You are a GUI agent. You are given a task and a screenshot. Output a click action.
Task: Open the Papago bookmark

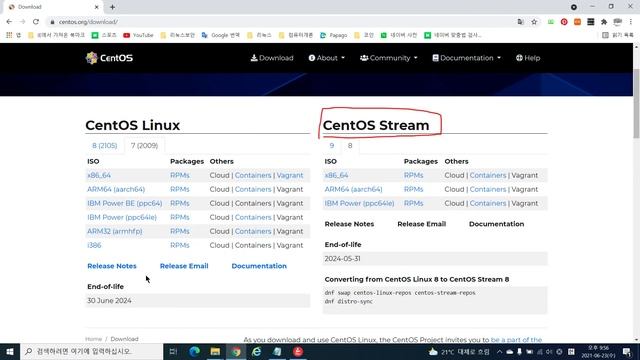click(x=333, y=35)
